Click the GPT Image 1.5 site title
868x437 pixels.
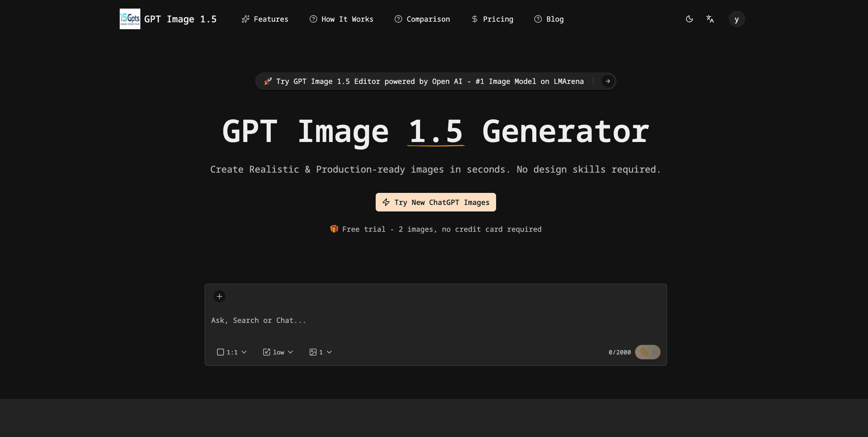pos(180,19)
